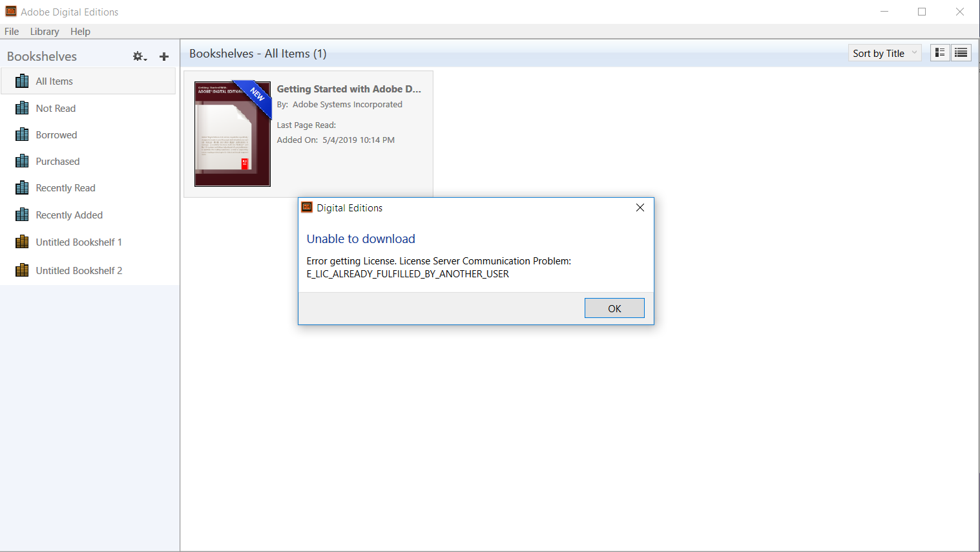The height and width of the screenshot is (552, 980).
Task: Open the Library menu
Action: [45, 31]
